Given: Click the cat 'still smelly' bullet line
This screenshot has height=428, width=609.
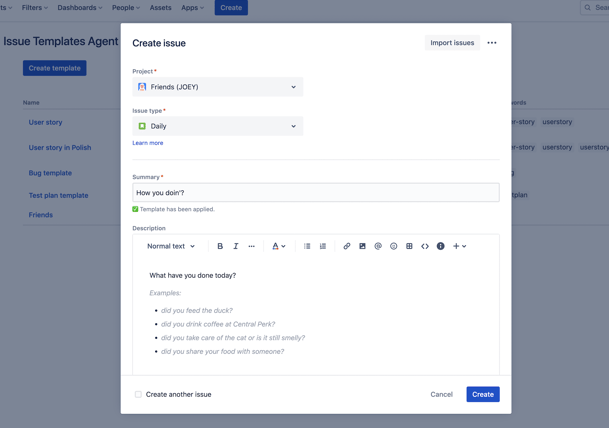Looking at the screenshot, I should [233, 338].
